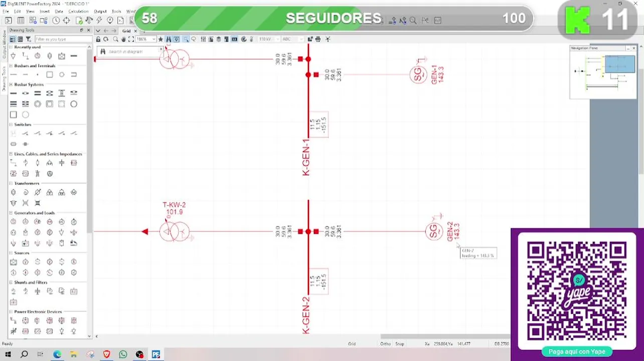
Task: Click the print diagram icon
Action: coord(318,39)
